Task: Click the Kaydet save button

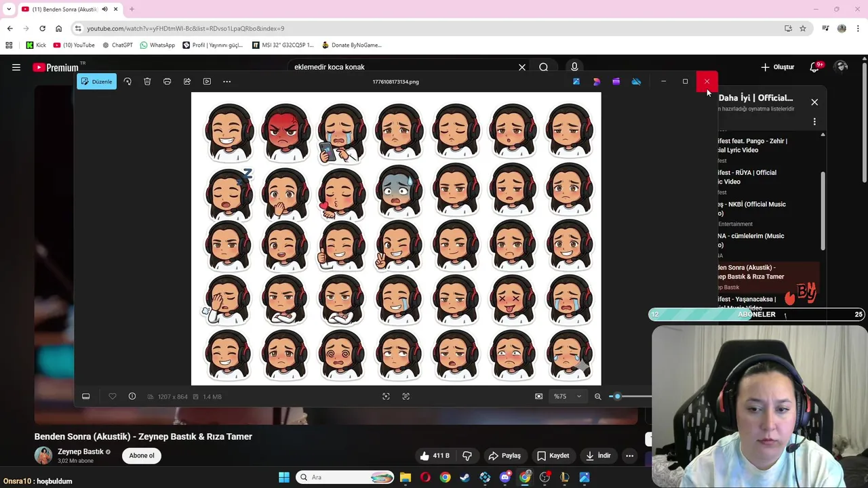Action: pos(553,455)
